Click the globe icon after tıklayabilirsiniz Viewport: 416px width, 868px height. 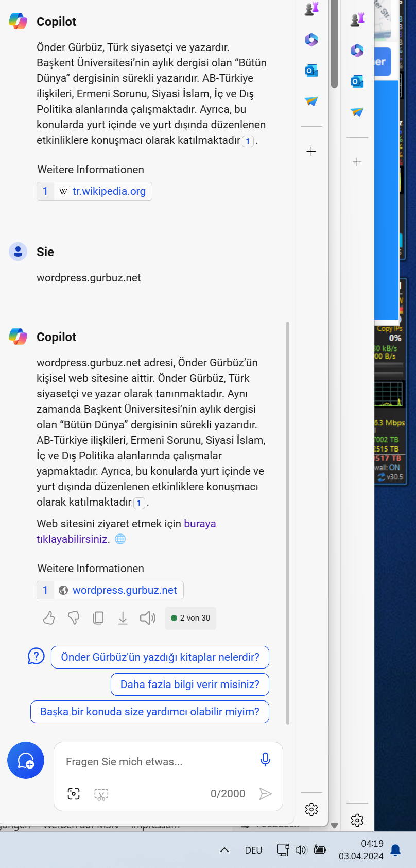tap(120, 539)
